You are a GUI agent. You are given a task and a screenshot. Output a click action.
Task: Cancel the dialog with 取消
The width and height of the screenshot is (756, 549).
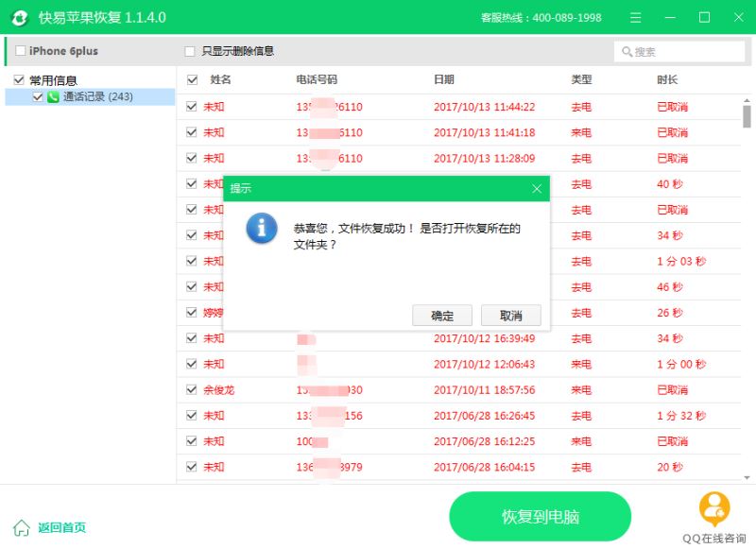[x=510, y=315]
